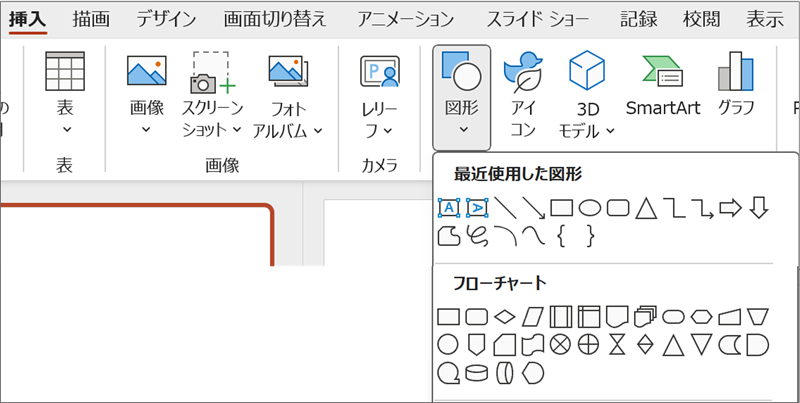The width and height of the screenshot is (800, 403).
Task: Pick the flowchart decision diamond shape
Action: click(x=505, y=317)
